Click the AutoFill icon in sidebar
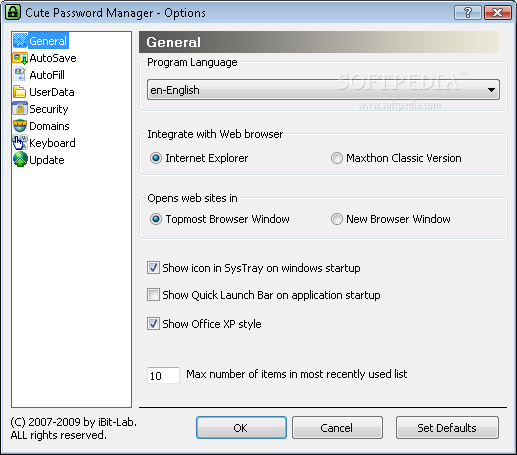Screen dimensions: 517x455 (20, 75)
